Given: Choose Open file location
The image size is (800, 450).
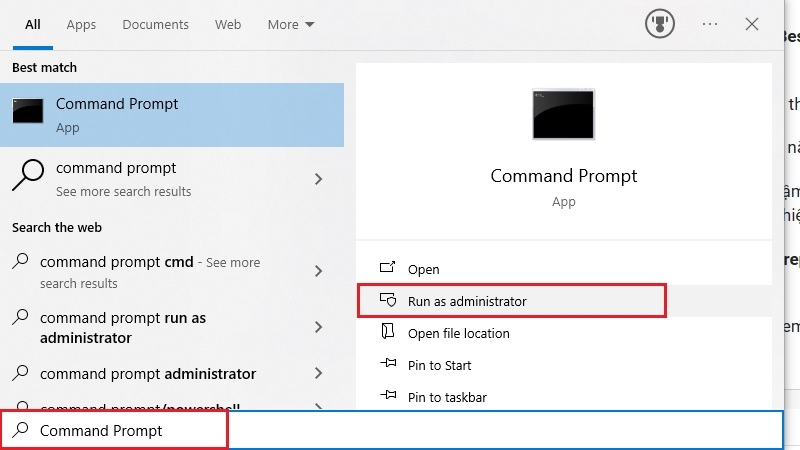Looking at the screenshot, I should [564, 333].
